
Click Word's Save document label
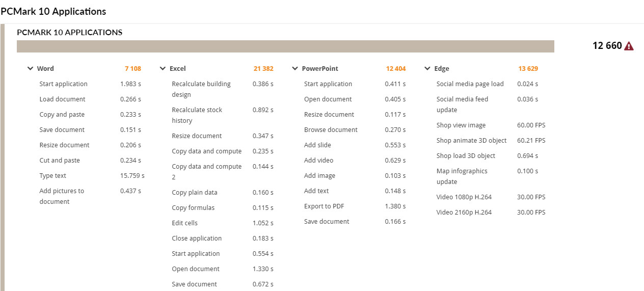tap(62, 129)
